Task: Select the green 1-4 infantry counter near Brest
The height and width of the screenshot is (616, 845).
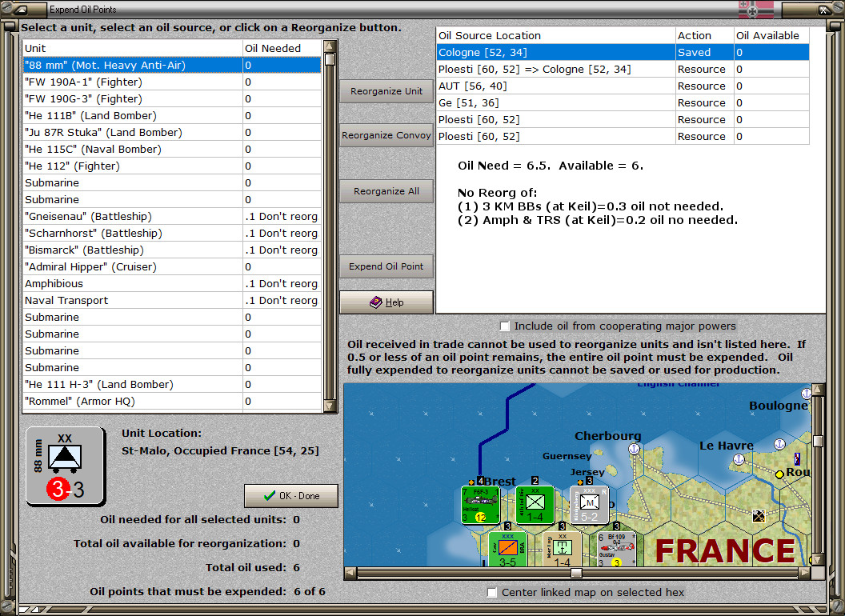Action: pyautogui.click(x=535, y=505)
